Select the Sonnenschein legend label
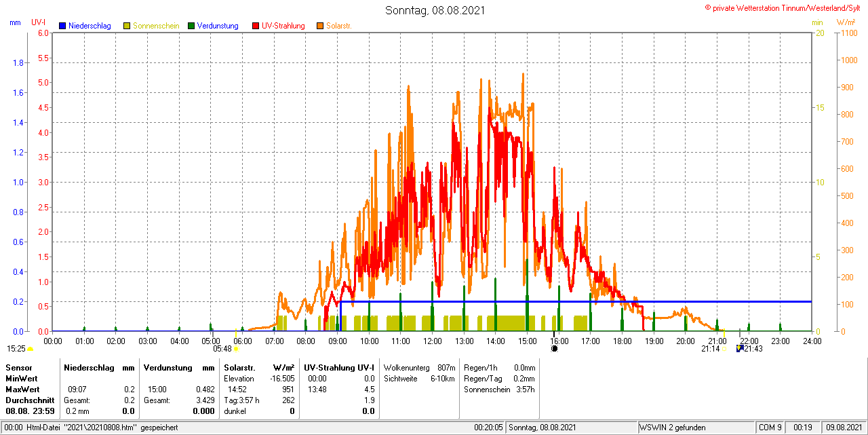 coord(156,26)
